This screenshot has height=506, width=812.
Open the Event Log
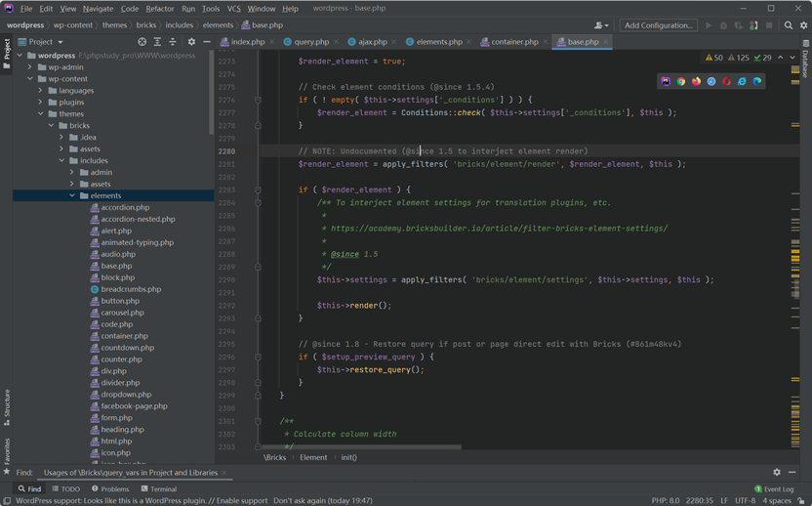pos(774,488)
